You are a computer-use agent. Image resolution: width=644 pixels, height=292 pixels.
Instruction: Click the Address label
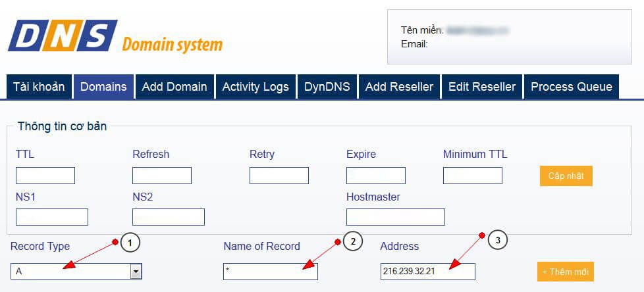(400, 247)
